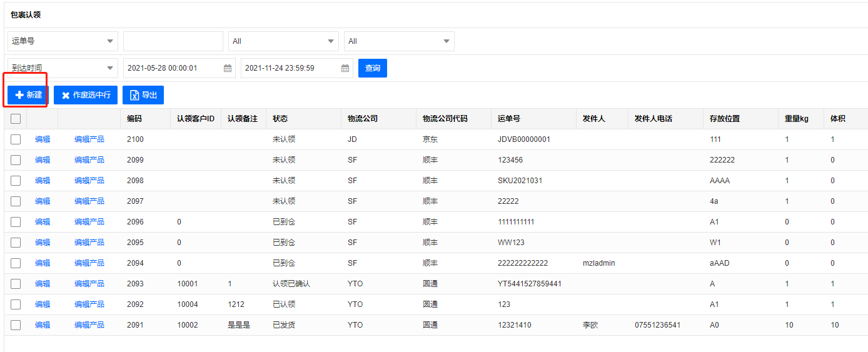Toggle the select-all checkbox in table header
This screenshot has width=868, height=352.
[x=16, y=119]
